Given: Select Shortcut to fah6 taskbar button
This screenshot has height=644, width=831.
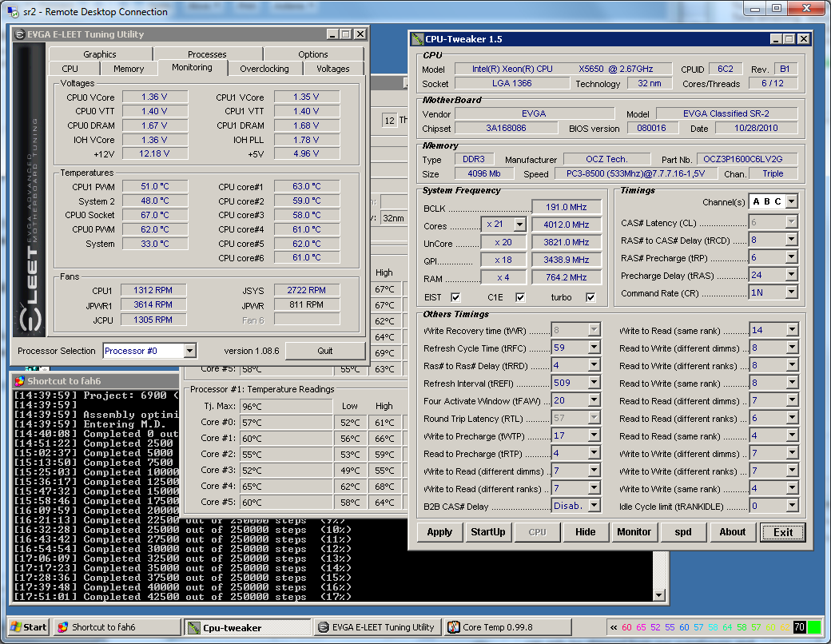Looking at the screenshot, I should (117, 627).
